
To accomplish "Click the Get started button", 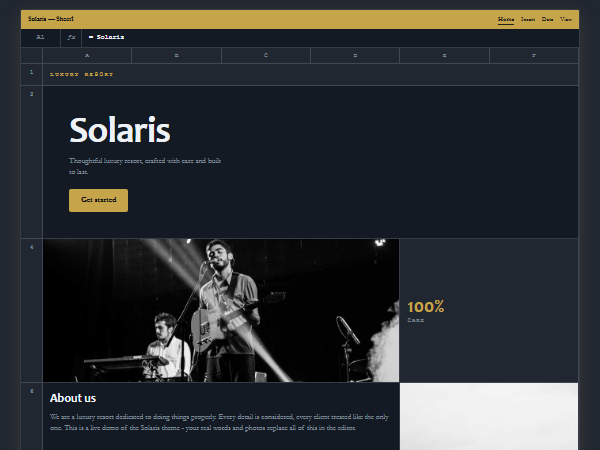I will pos(98,200).
